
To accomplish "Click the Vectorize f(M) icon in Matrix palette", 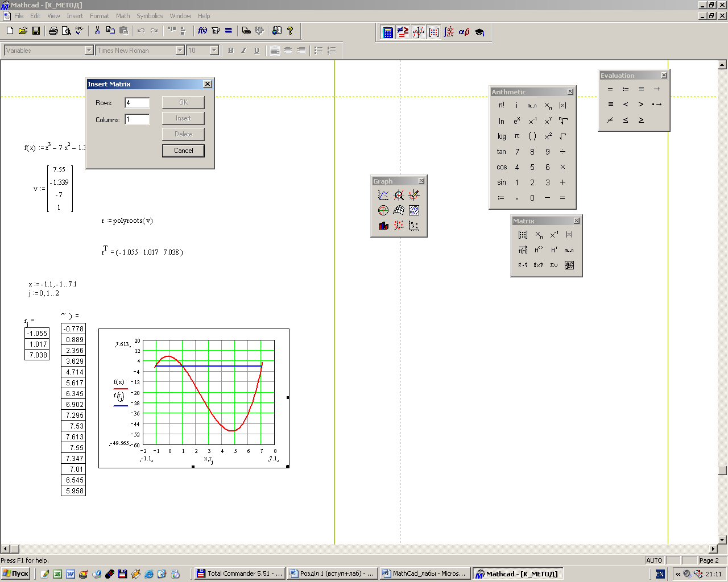I will [x=523, y=250].
